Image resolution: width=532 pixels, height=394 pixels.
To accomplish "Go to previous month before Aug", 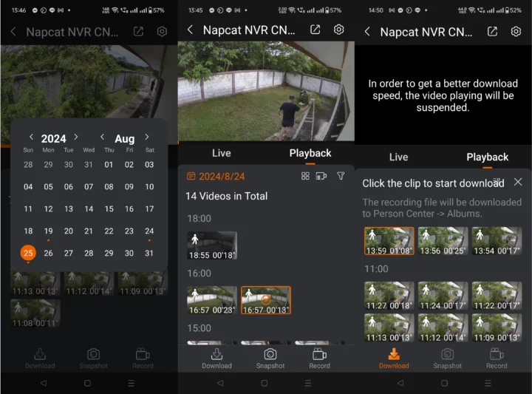I will pos(102,137).
